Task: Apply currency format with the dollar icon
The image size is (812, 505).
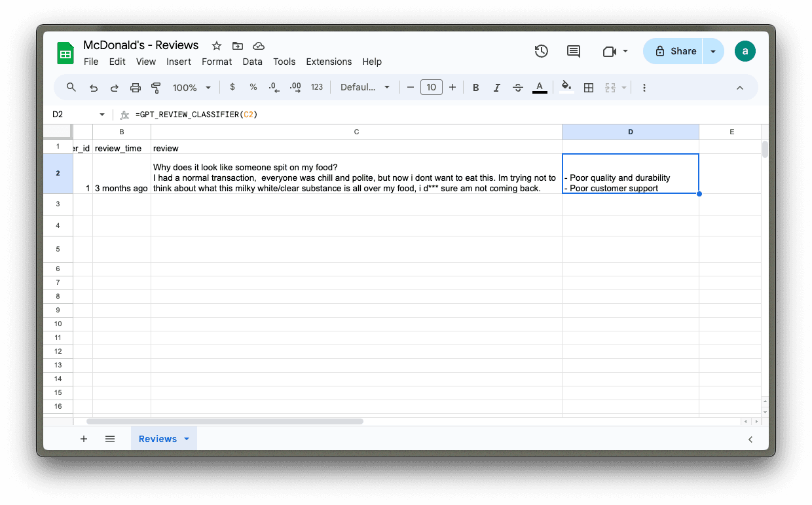Action: coord(232,86)
